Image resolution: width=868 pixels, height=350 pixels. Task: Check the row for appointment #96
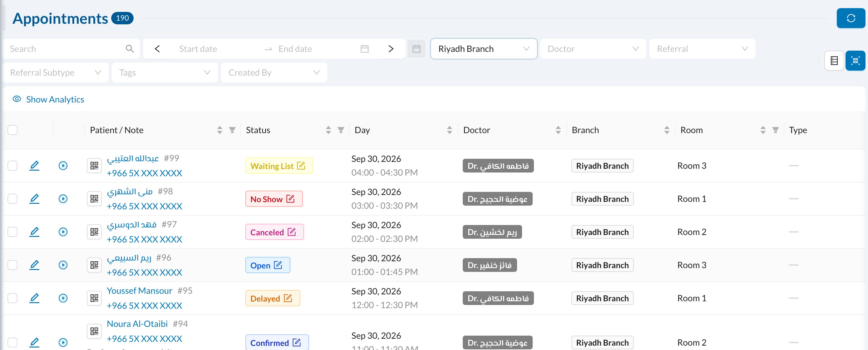tap(12, 265)
